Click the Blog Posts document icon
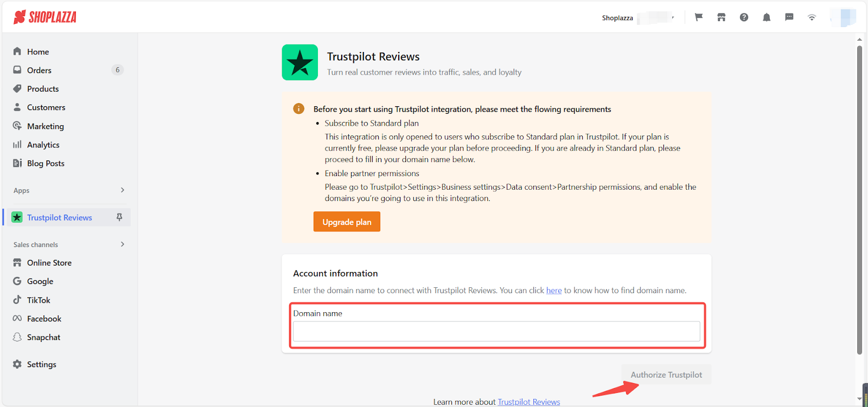This screenshot has height=407, width=868. point(17,163)
